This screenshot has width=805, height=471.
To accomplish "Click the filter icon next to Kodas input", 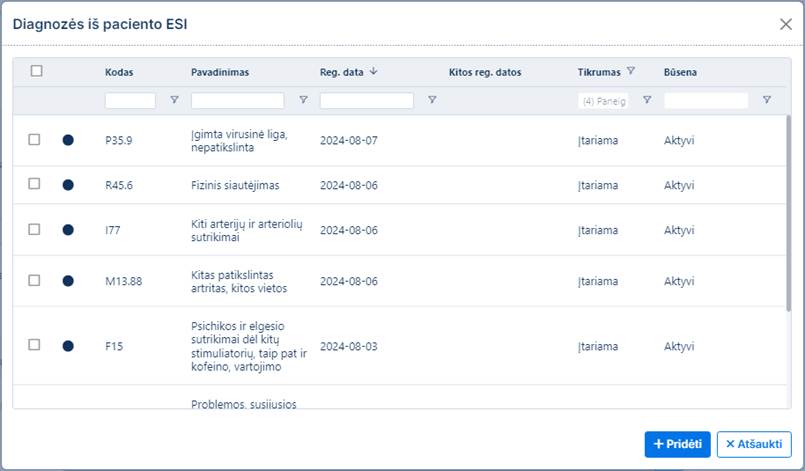I will pyautogui.click(x=174, y=100).
